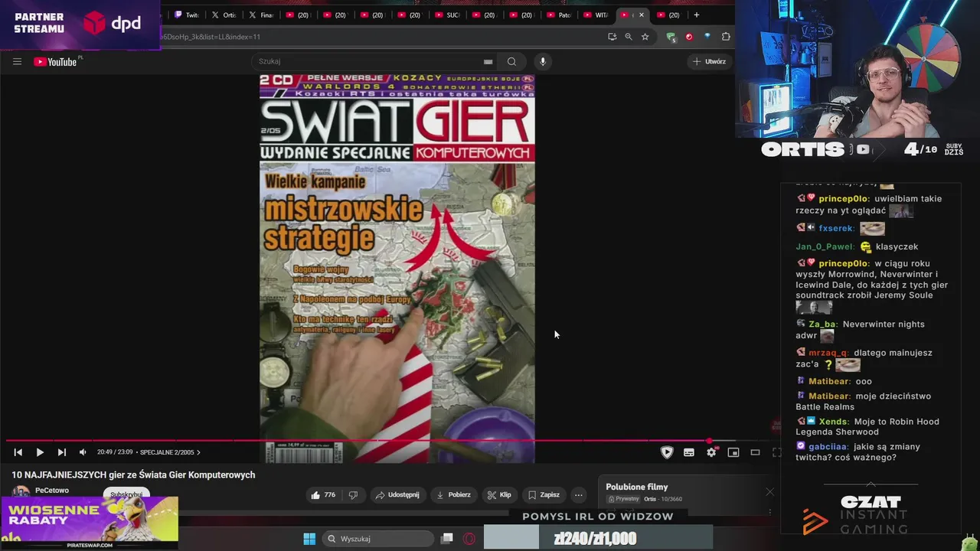Click chat username Jan_0_Pawel
The height and width of the screenshot is (551, 980).
click(825, 247)
